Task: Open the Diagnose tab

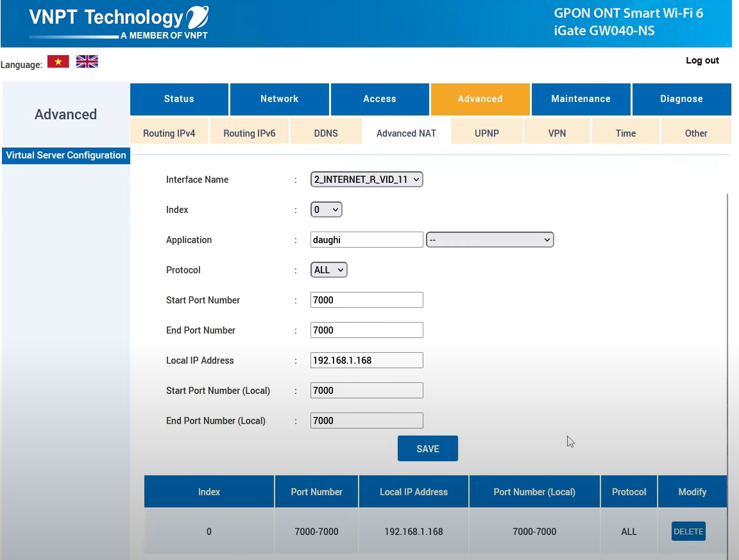Action: coord(681,99)
